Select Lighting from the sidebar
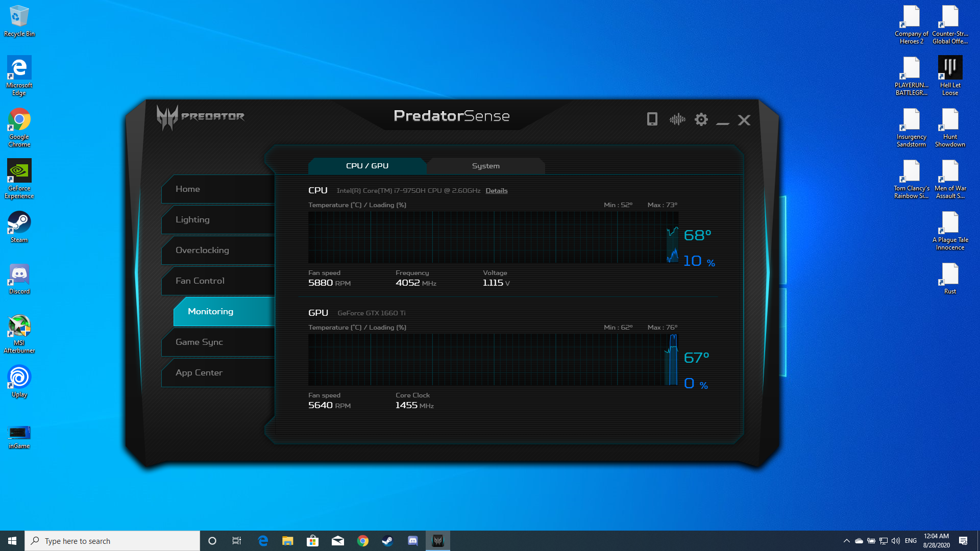 (x=217, y=219)
